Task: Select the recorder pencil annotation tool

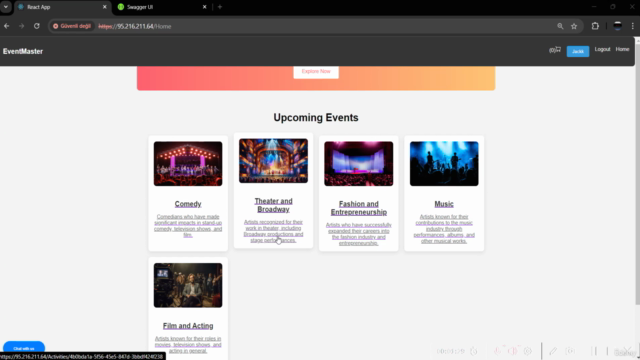Action: pyautogui.click(x=553, y=351)
